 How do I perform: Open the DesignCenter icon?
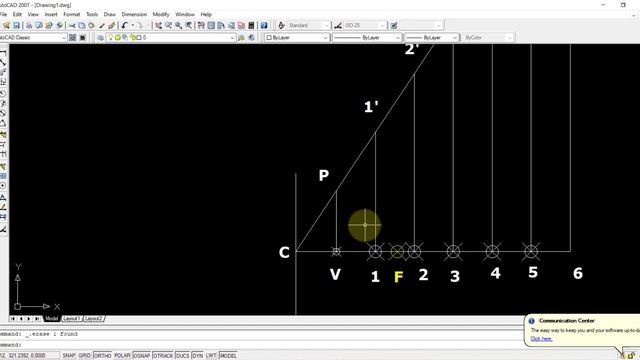(x=211, y=25)
